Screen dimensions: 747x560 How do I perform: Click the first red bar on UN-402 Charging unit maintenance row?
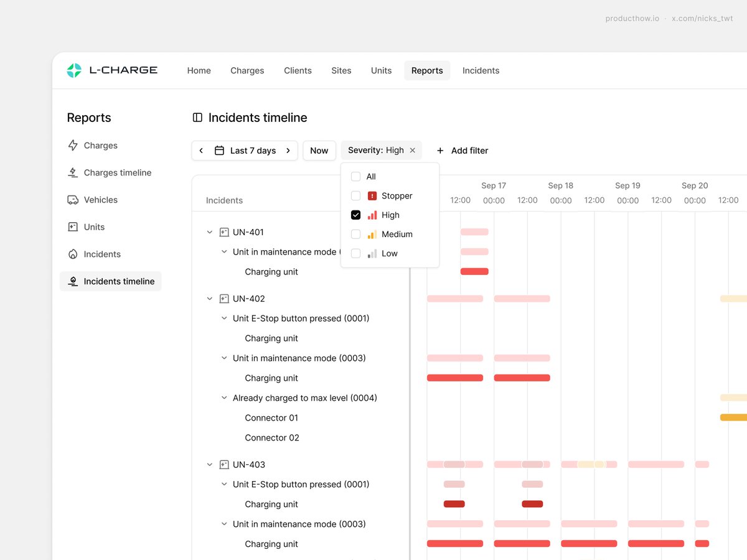pyautogui.click(x=455, y=378)
